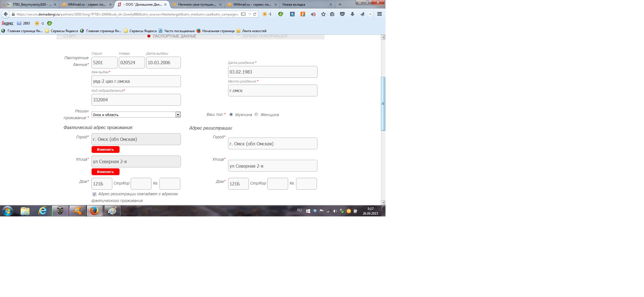The height and width of the screenshot is (297, 644).
Task: Click the Яндекс logo in the Yandex bar
Action: point(8,23)
